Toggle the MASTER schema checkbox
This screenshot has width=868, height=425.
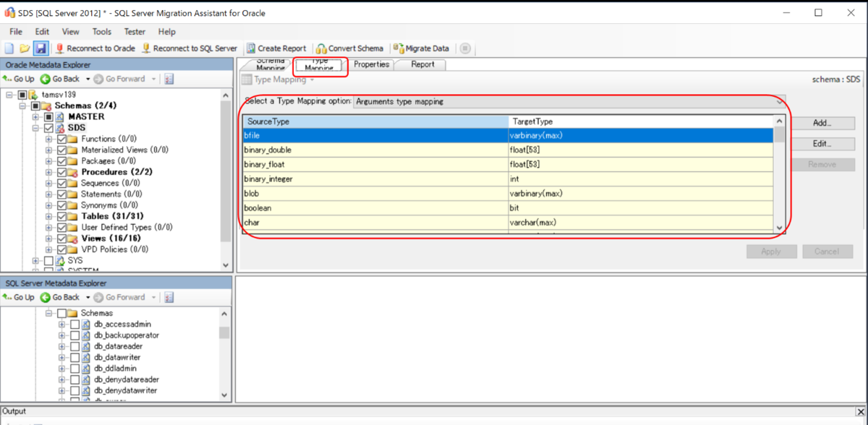click(x=48, y=116)
